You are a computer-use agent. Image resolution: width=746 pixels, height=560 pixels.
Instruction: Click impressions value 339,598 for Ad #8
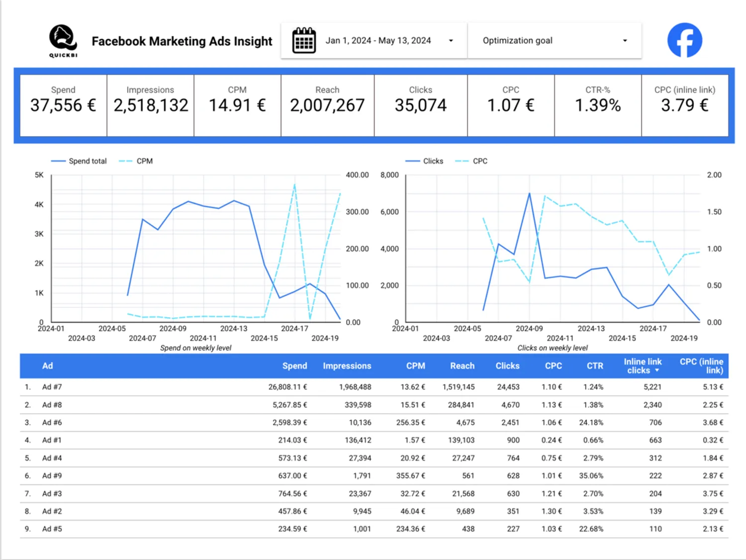(358, 405)
